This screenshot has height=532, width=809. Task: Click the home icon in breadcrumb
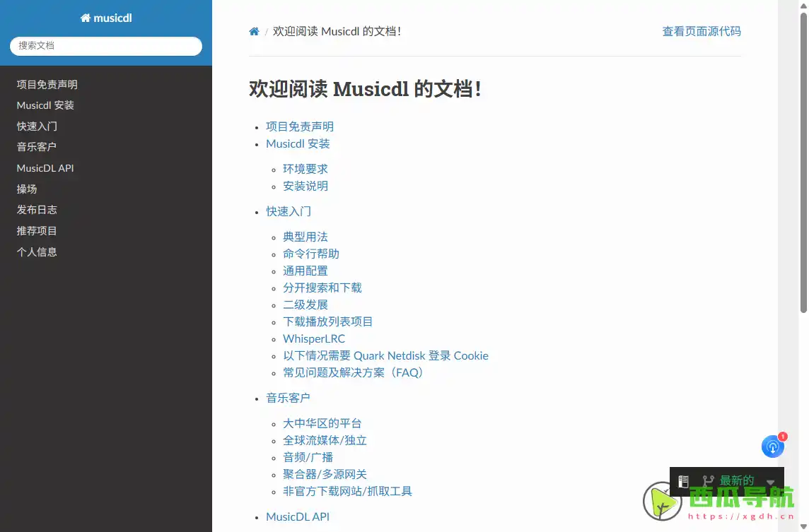254,32
